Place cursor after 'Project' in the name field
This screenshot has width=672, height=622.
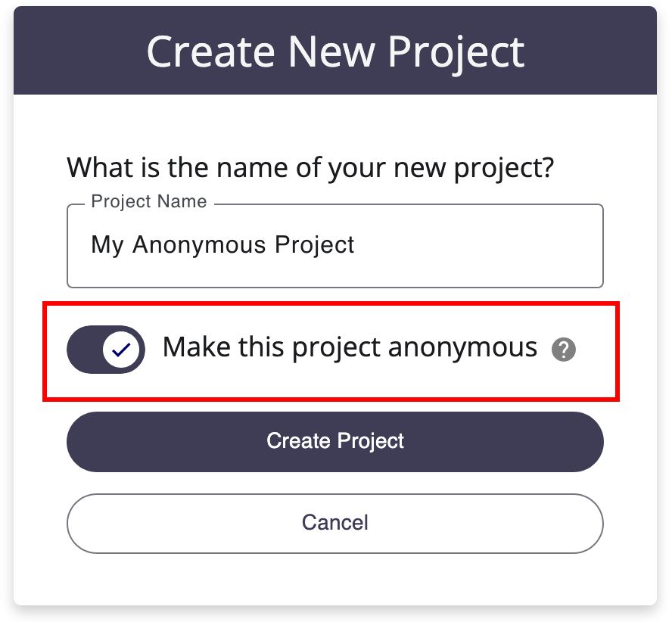[x=355, y=245]
